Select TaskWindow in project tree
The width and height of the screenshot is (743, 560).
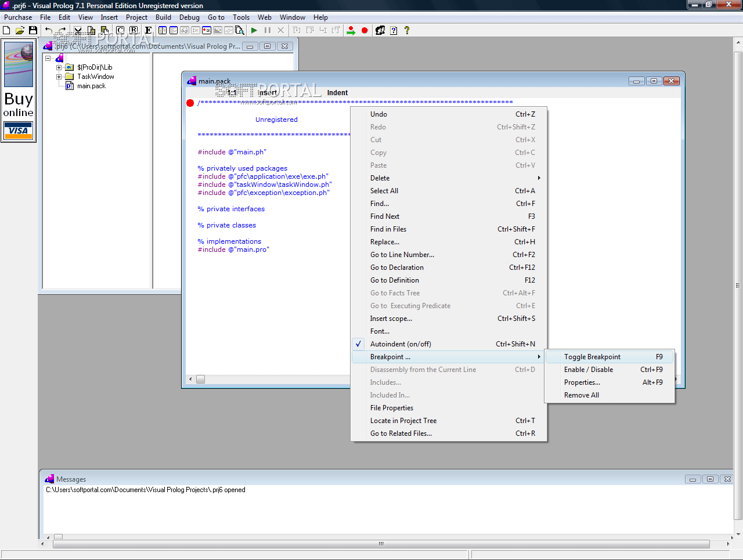pyautogui.click(x=96, y=77)
